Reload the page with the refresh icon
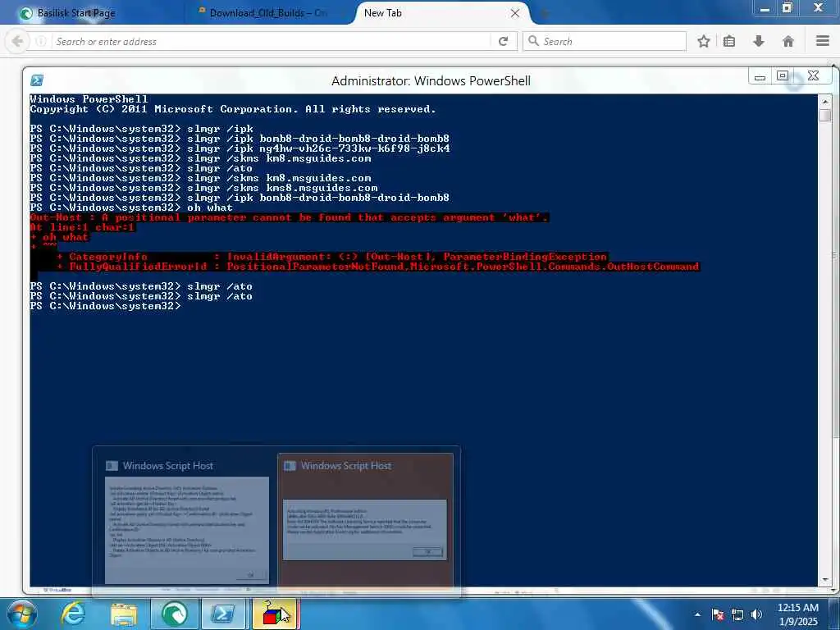Screen dimensions: 840x630 [x=503, y=41]
